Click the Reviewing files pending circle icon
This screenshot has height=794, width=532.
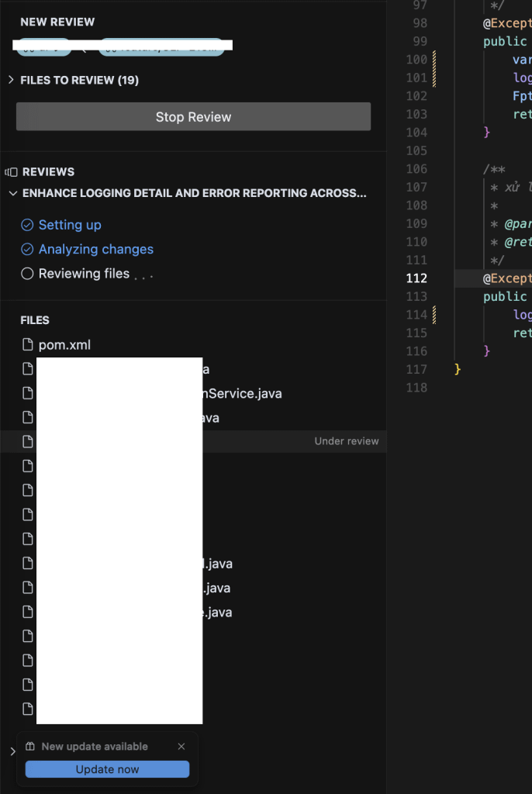point(27,274)
